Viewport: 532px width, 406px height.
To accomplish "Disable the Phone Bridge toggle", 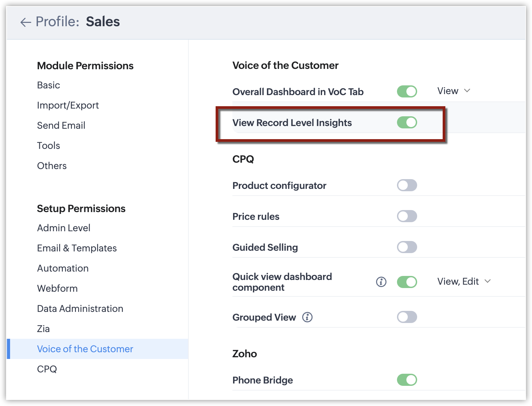I will [x=407, y=380].
